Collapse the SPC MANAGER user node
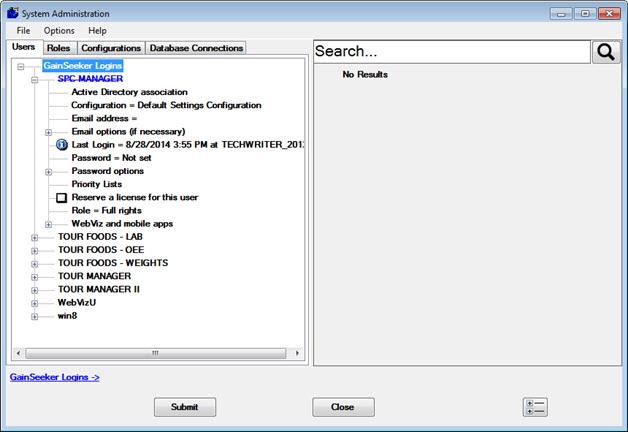This screenshot has width=628, height=432. coord(34,79)
